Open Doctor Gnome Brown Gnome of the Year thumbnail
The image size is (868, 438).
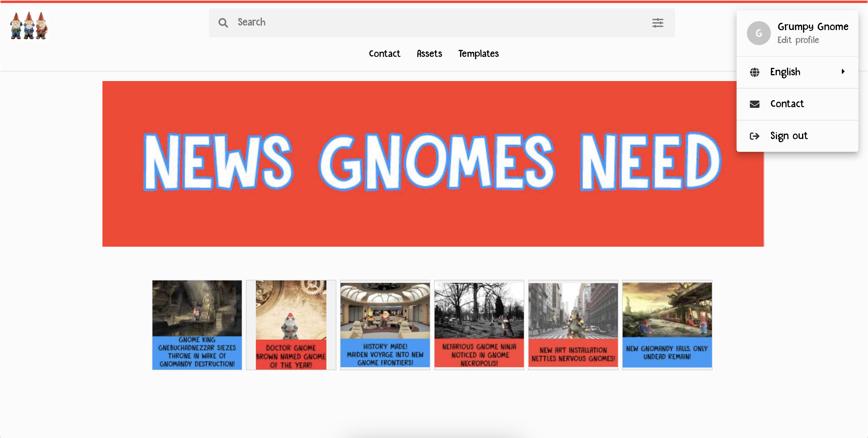pos(291,324)
